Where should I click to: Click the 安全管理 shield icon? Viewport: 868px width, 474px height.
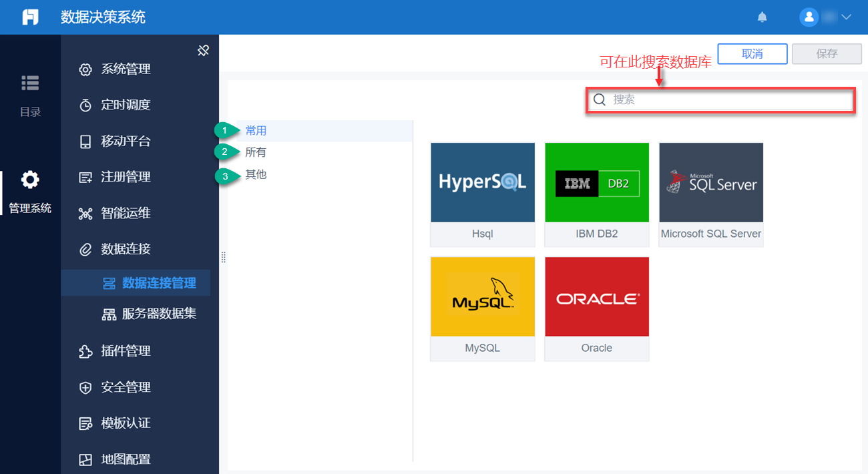click(x=85, y=388)
